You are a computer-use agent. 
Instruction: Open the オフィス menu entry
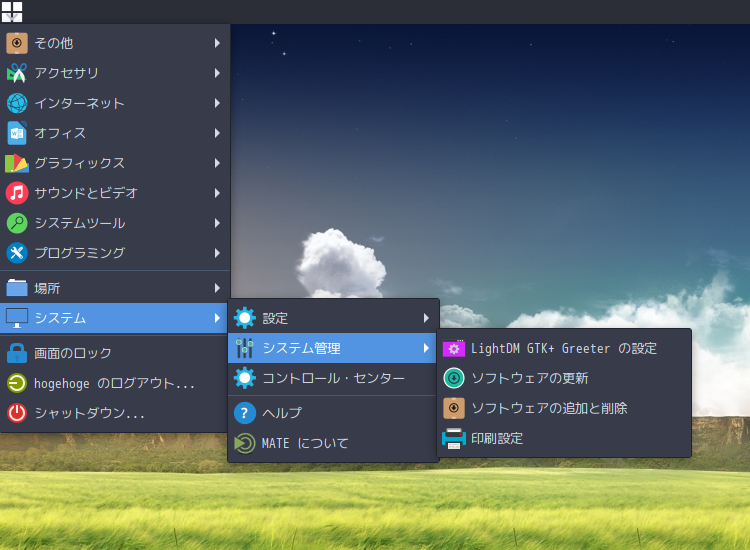click(x=115, y=133)
